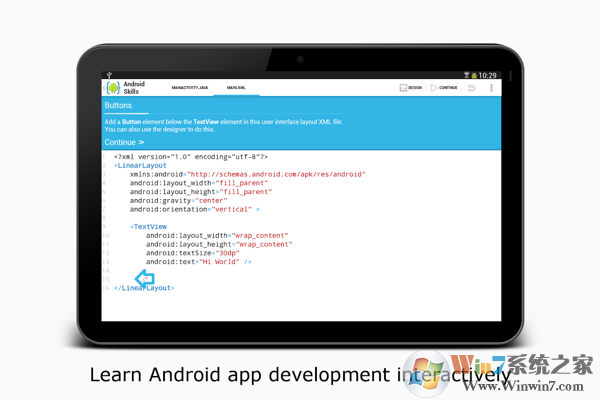This screenshot has width=600, height=400.
Task: Tap line number 12 in the gutter
Action: coord(106,253)
